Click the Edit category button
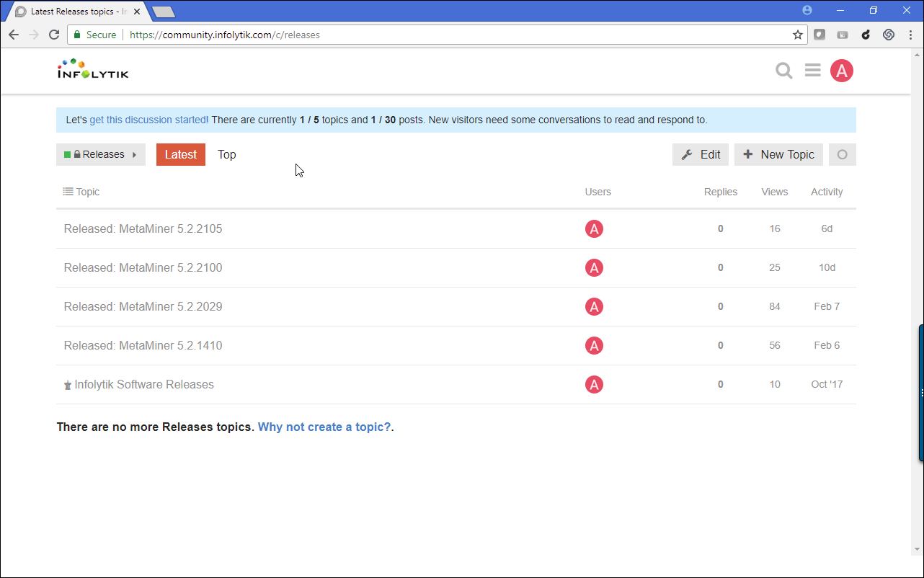924x578 pixels. click(701, 154)
